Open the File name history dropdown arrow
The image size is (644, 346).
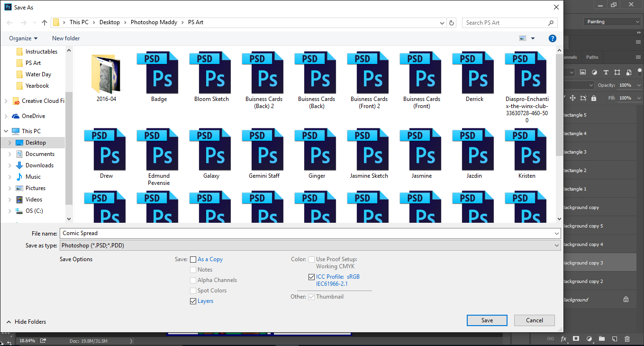point(556,233)
